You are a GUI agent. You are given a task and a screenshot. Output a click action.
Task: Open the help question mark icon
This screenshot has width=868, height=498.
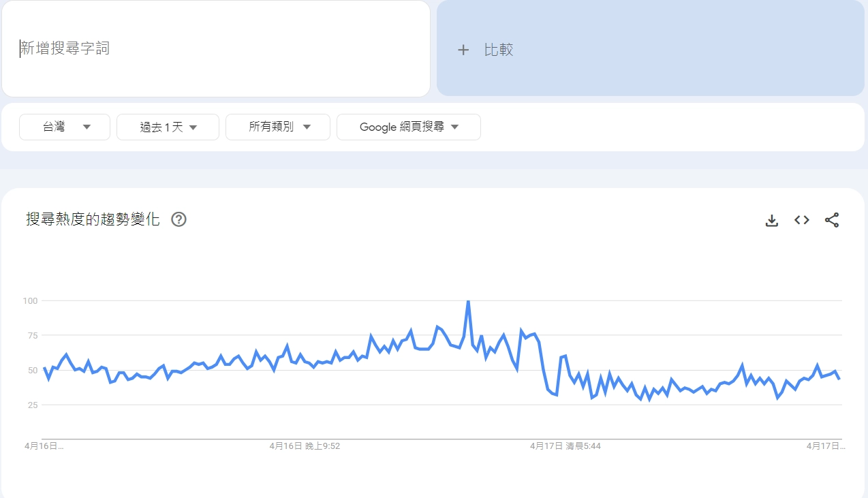(x=179, y=219)
